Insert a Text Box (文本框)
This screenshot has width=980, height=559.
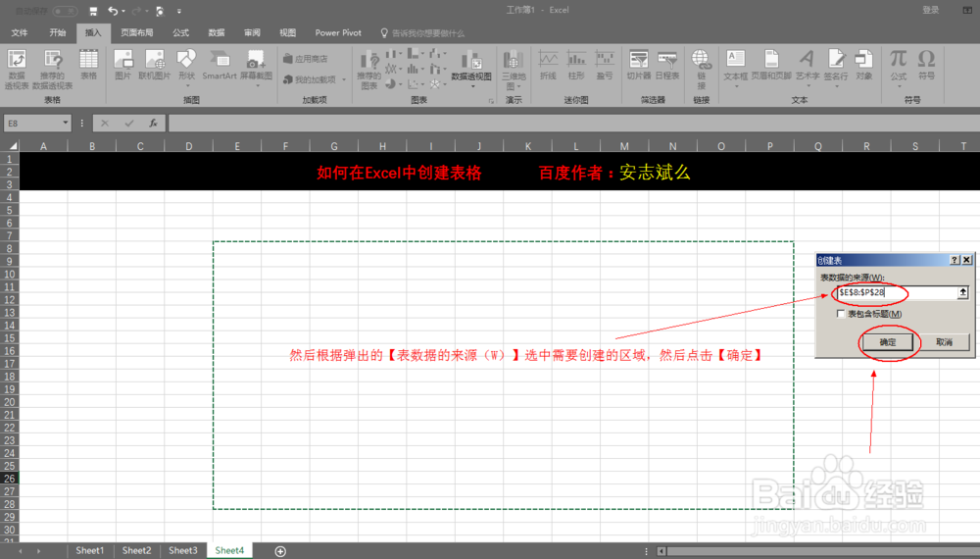[x=736, y=67]
